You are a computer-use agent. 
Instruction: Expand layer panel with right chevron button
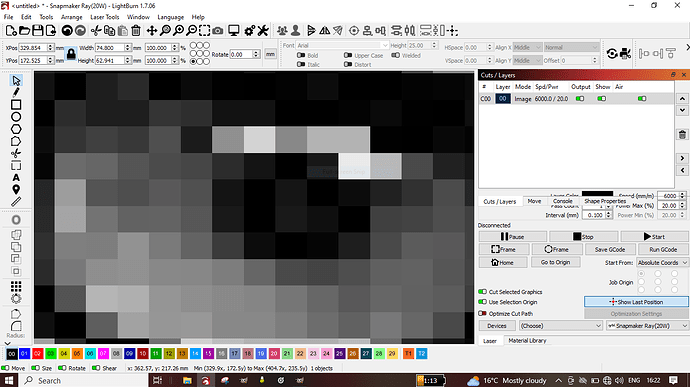click(682, 158)
